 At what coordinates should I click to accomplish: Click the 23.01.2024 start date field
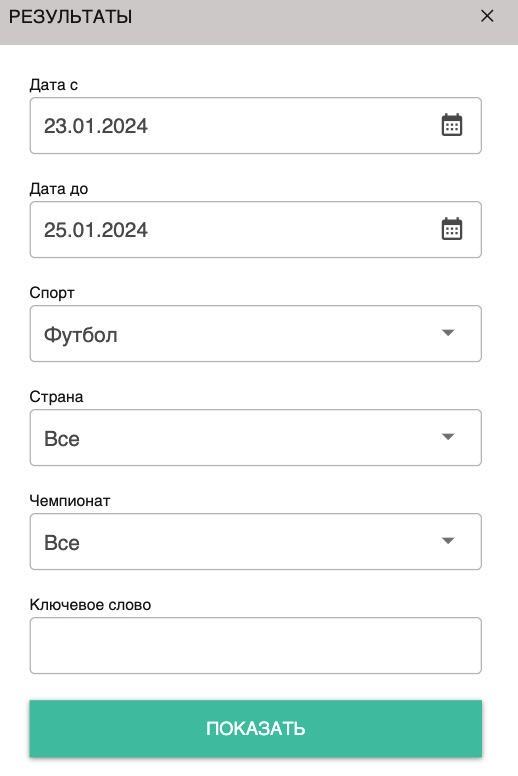255,126
